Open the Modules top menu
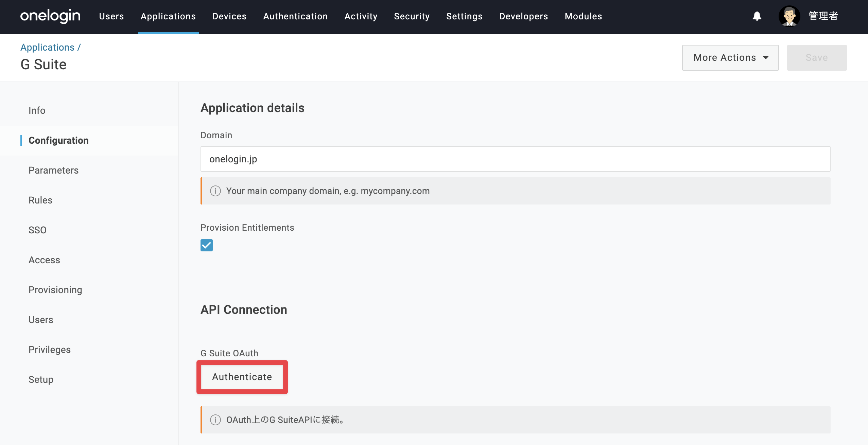Viewport: 868px width, 445px height. point(583,16)
